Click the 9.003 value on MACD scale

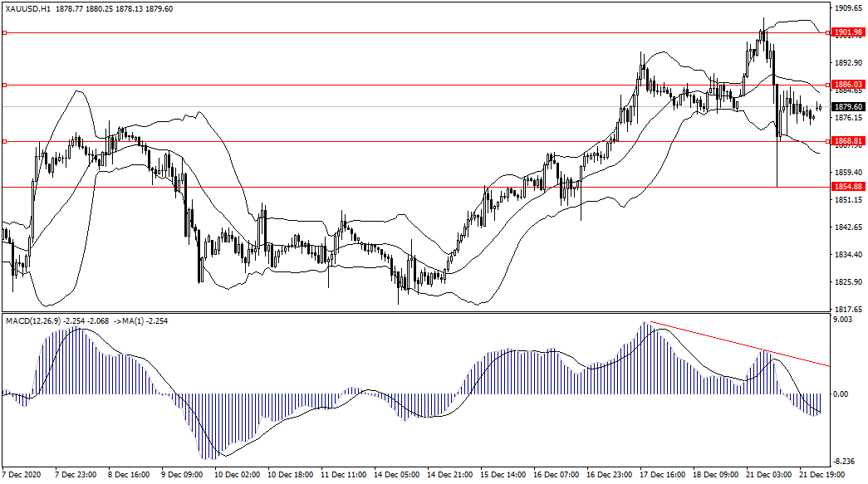(844, 319)
